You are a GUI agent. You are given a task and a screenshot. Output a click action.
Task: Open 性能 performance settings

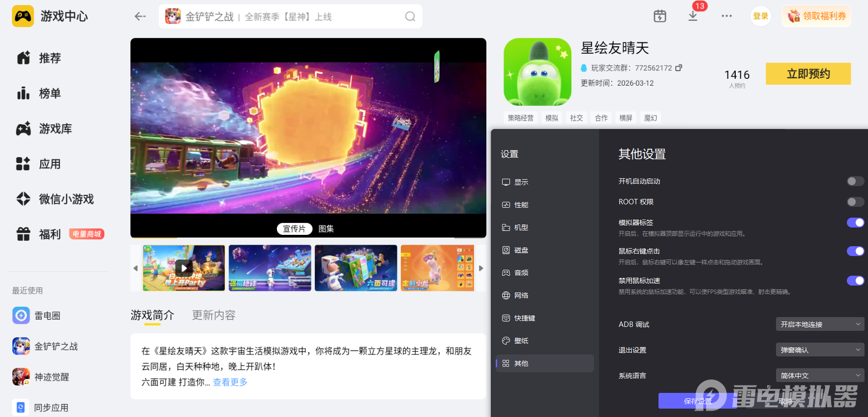point(545,205)
